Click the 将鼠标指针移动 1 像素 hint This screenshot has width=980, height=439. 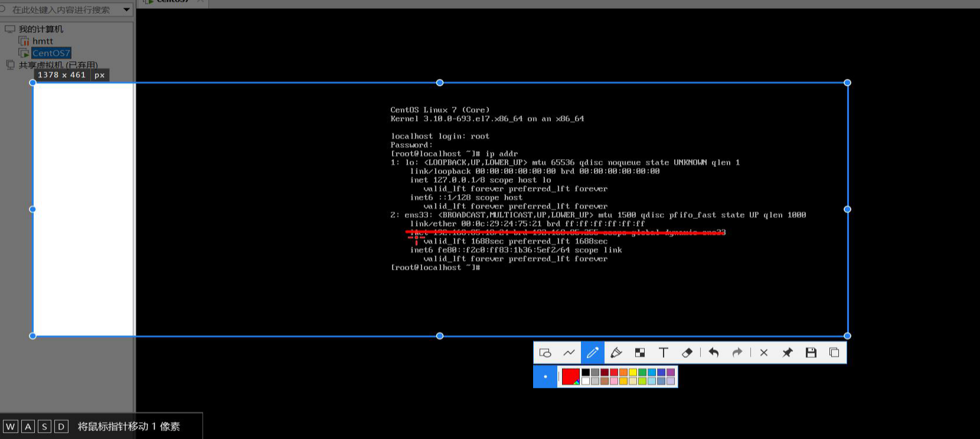129,426
